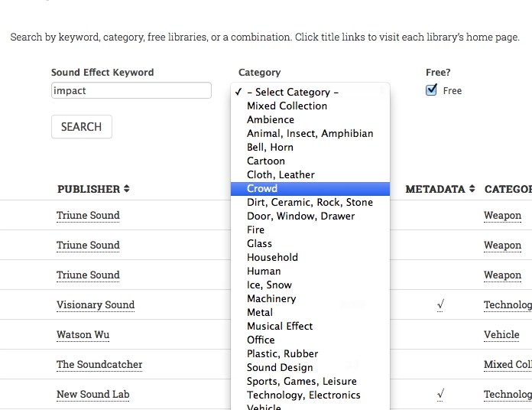
Task: Select Cartoon category option
Action: point(310,161)
